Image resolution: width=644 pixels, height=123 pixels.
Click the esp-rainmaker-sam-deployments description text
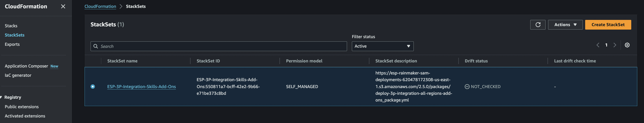[x=414, y=86]
